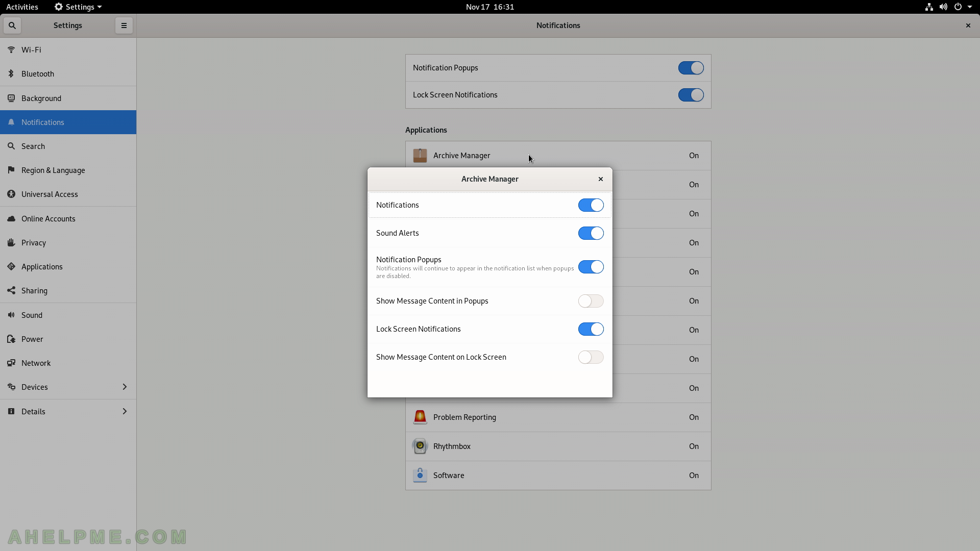Enable Show Message Content on Lock Screen

(591, 357)
